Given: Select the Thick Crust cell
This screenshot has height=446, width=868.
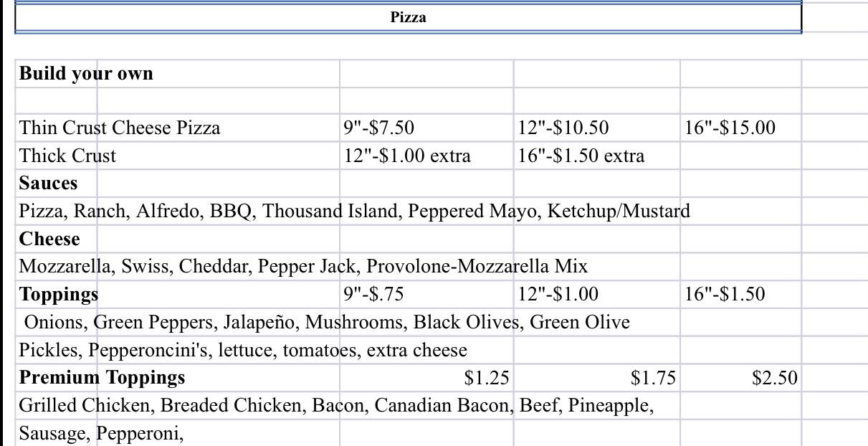Looking at the screenshot, I should pyautogui.click(x=67, y=156).
